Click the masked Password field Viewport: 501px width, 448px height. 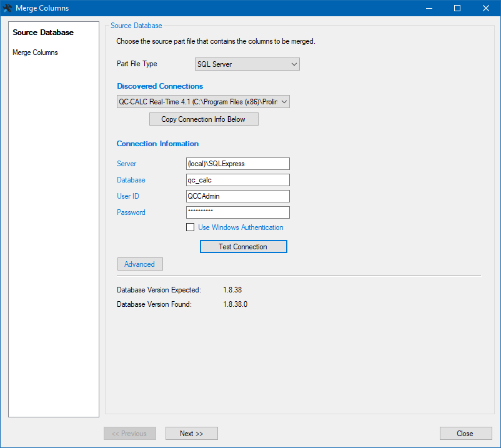(x=237, y=212)
